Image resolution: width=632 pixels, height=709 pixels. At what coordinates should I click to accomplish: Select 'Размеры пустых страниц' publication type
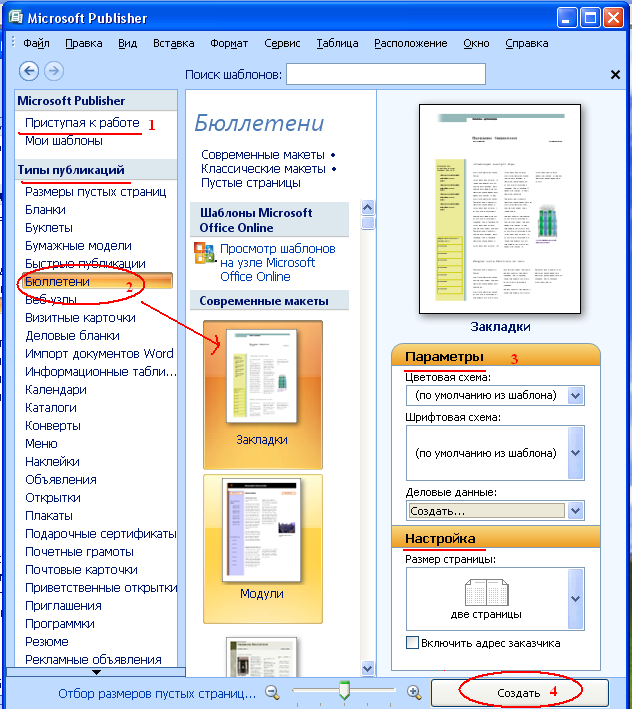pyautogui.click(x=96, y=192)
